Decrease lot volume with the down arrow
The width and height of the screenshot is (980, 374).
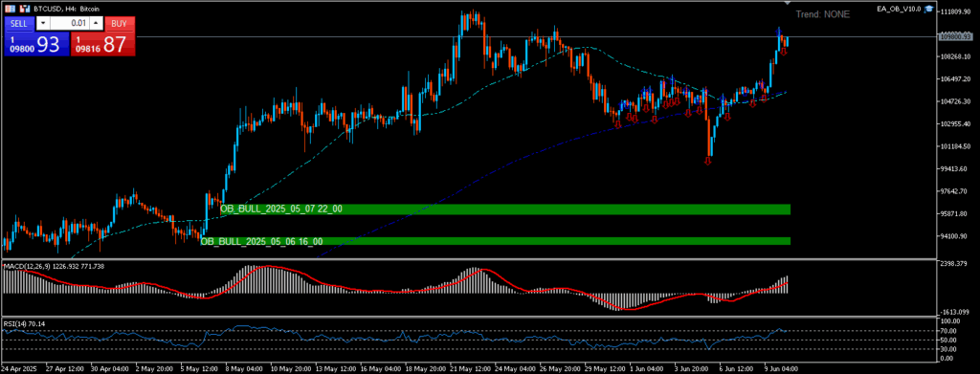coord(43,24)
